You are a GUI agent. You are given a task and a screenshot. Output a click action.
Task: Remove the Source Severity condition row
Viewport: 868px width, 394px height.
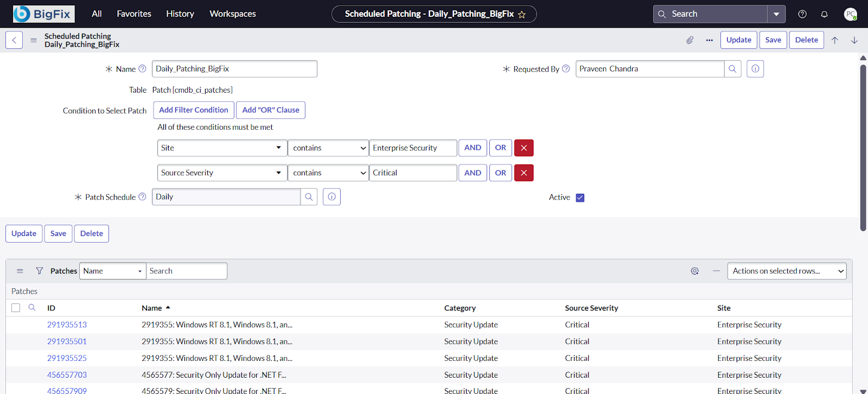point(524,173)
